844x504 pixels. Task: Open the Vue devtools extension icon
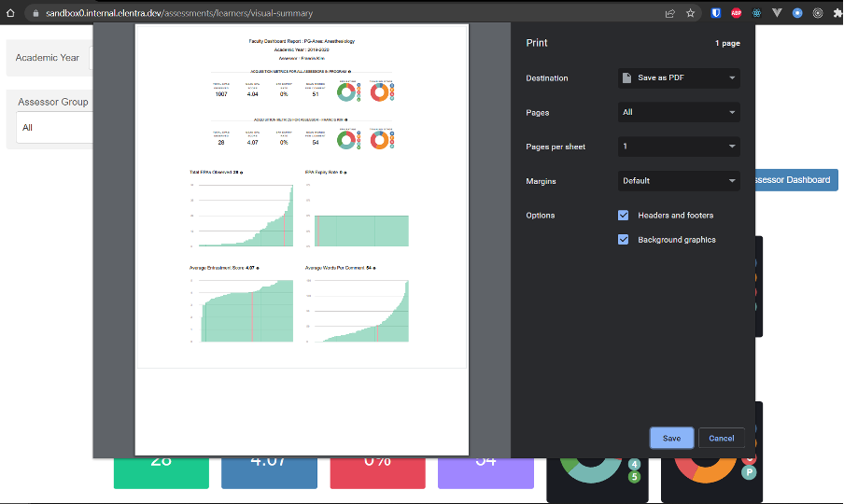click(776, 13)
